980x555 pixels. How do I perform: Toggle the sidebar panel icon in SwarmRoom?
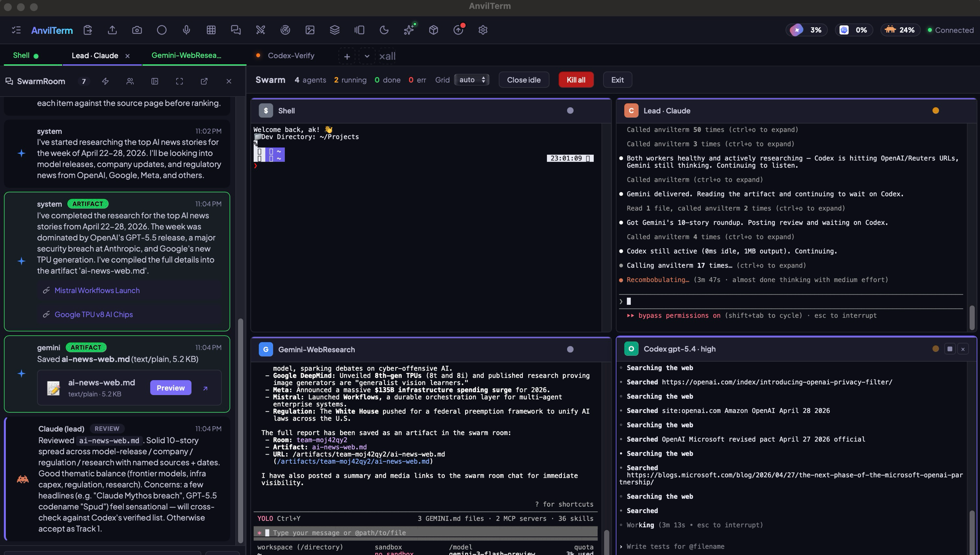click(x=155, y=81)
